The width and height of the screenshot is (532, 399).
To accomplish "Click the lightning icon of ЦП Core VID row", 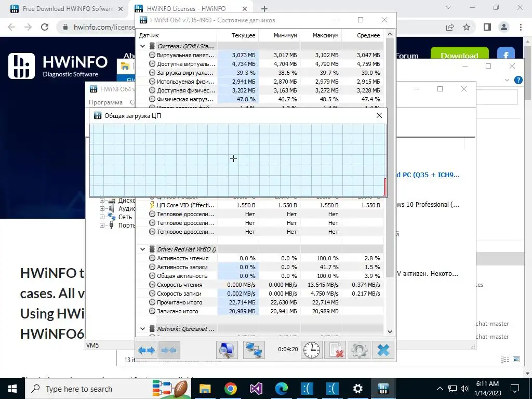I will 152,205.
